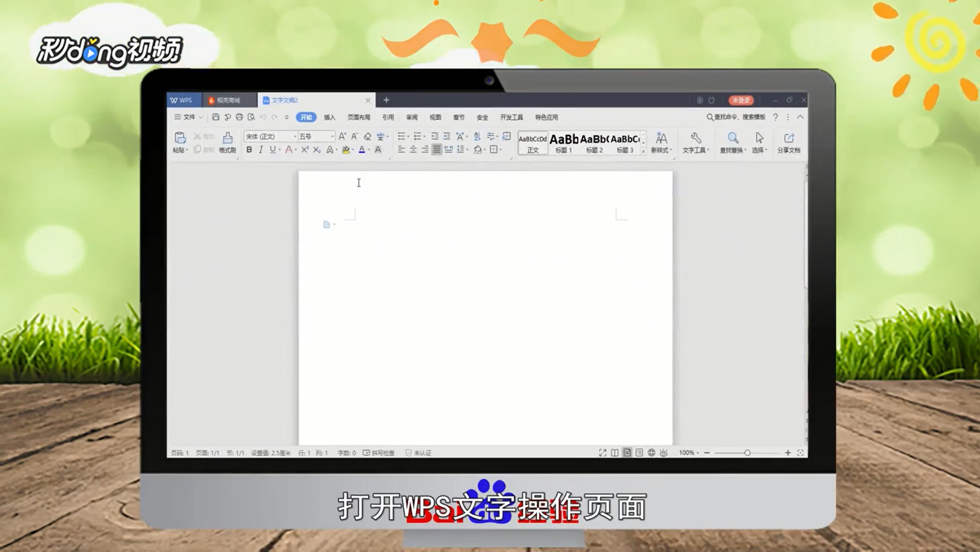980x552 pixels.
Task: Open the 页面布局 tab
Action: pos(359,118)
